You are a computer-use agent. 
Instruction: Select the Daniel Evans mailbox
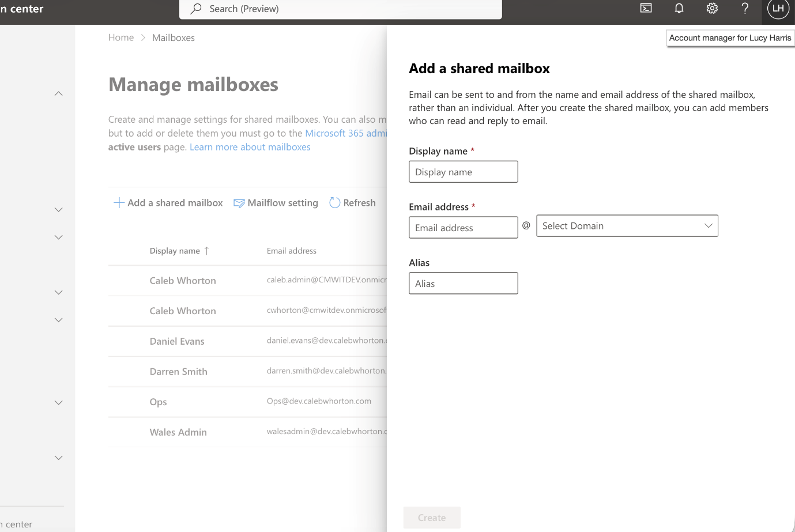247,341
